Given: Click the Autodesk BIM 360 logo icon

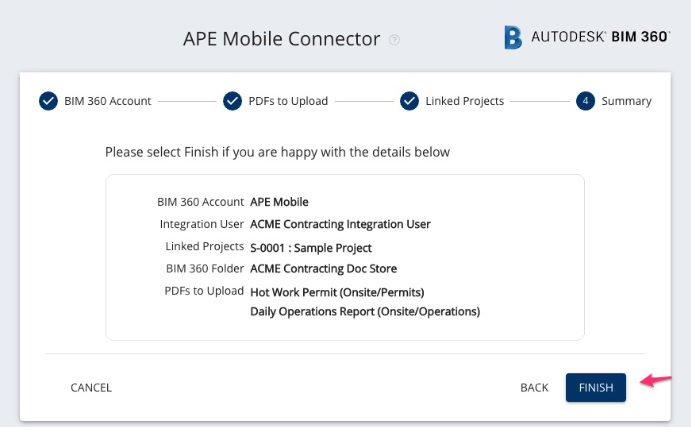Looking at the screenshot, I should (x=513, y=37).
